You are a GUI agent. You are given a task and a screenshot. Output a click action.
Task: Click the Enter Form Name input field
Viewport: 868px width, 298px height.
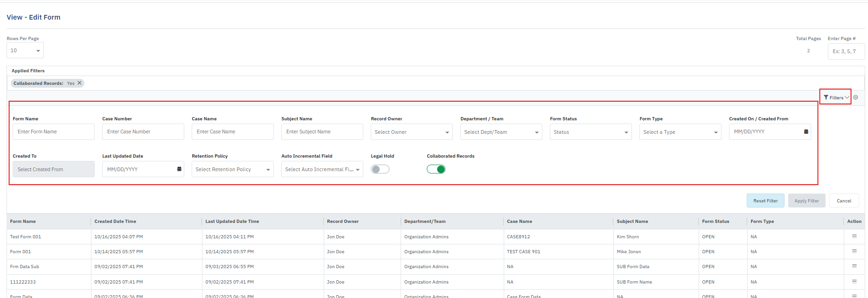pyautogui.click(x=54, y=132)
